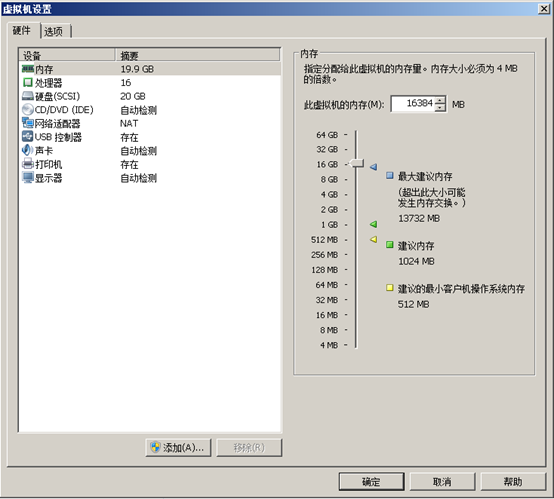Click the 256 MB slider scale label

(324, 254)
